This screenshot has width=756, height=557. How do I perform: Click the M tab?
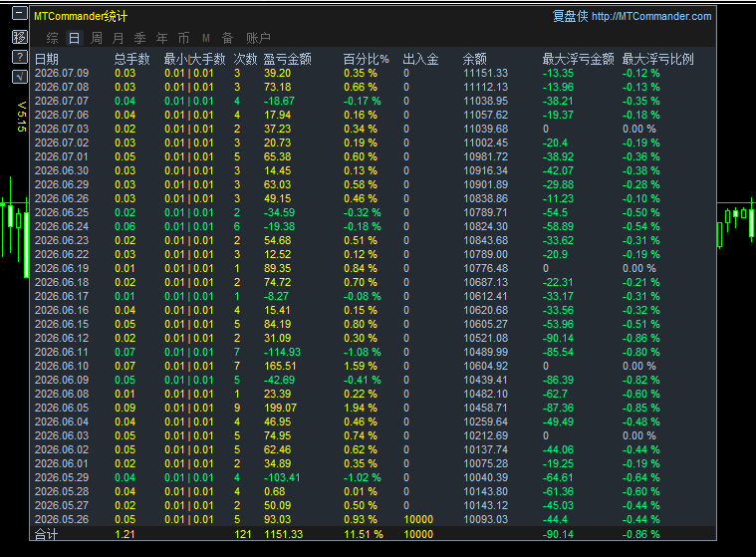206,38
